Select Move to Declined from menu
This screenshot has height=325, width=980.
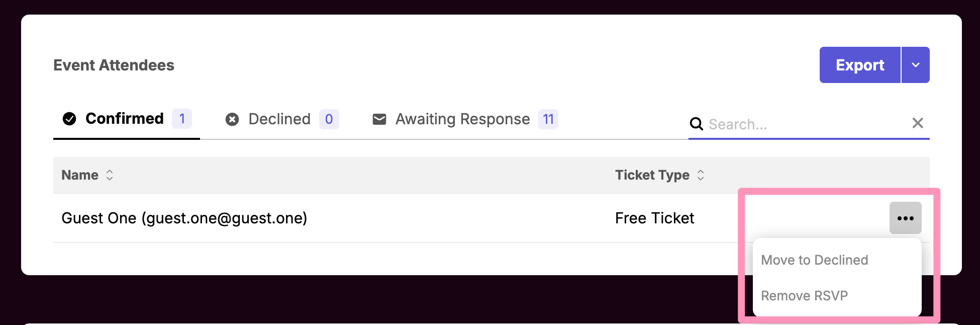point(814,260)
